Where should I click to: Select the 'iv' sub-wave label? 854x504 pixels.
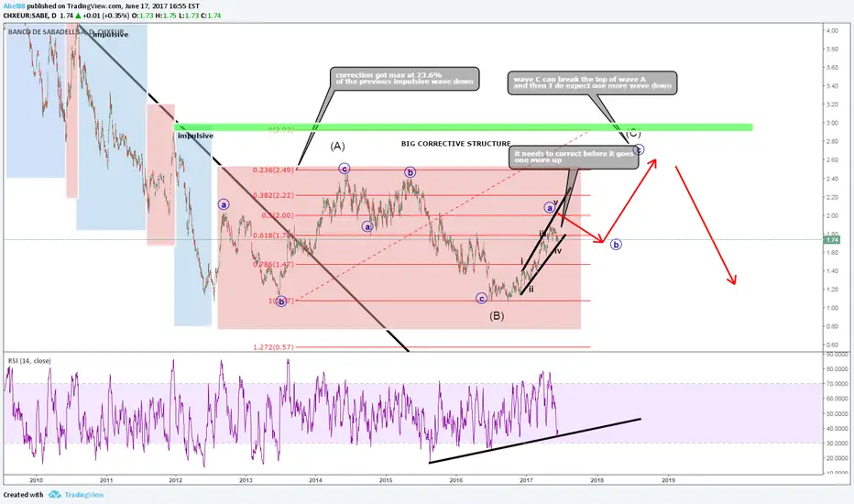coord(558,251)
